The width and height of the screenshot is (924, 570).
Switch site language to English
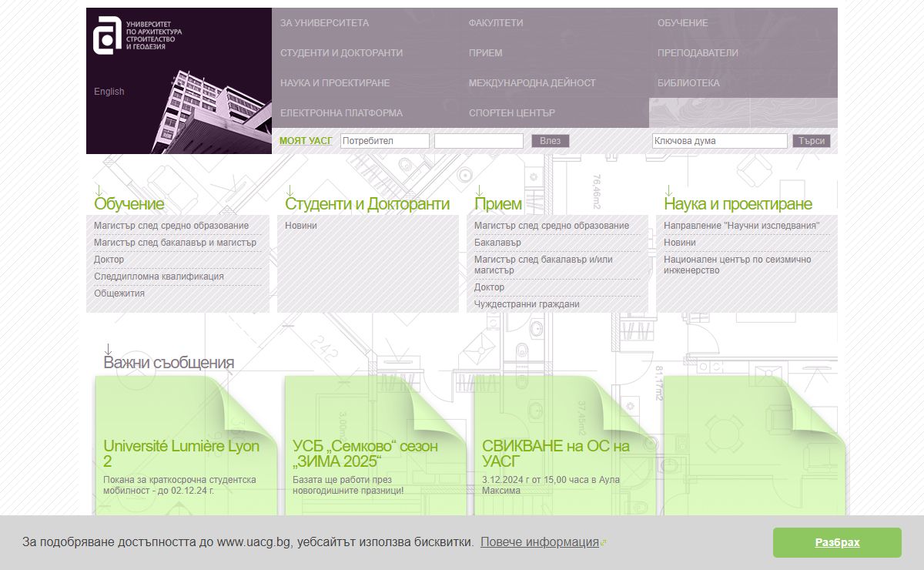click(x=109, y=92)
